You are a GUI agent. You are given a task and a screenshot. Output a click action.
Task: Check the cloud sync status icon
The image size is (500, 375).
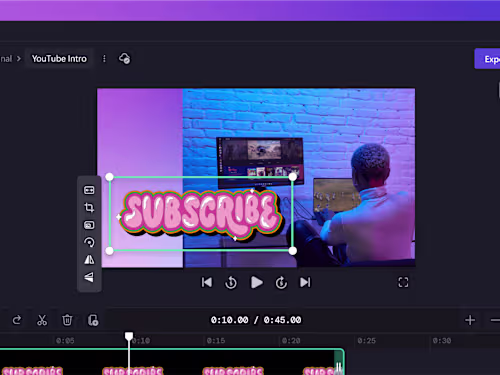pyautogui.click(x=125, y=59)
